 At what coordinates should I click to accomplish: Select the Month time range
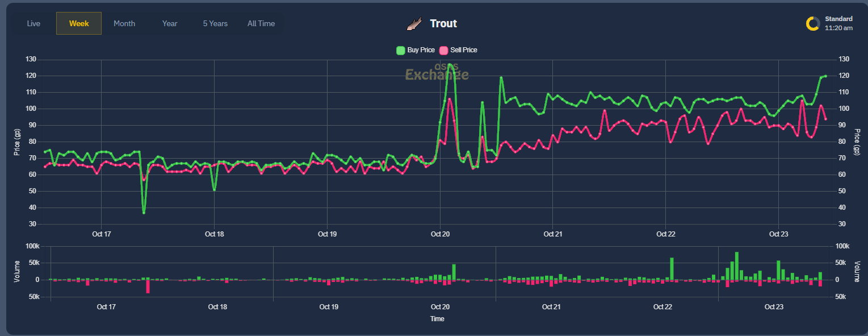point(124,23)
